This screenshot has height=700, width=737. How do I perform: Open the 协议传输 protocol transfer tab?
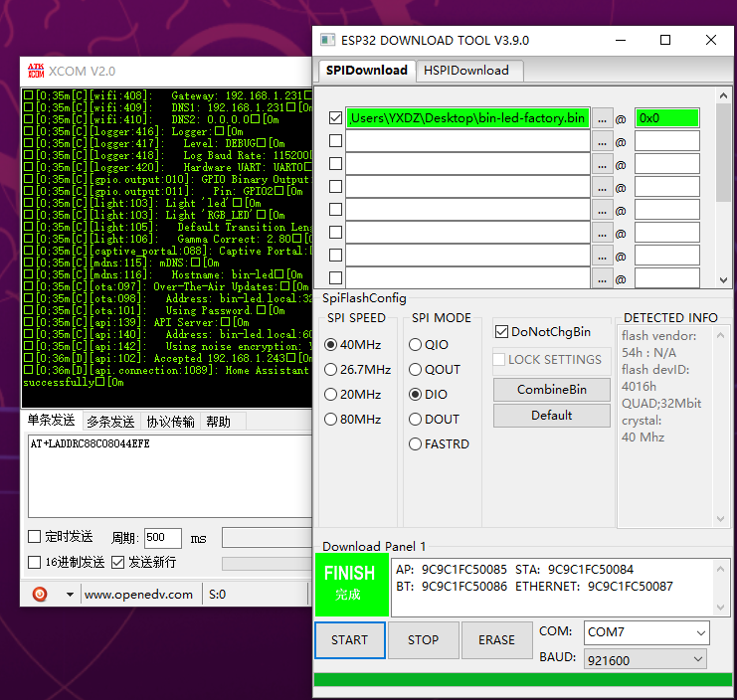(x=171, y=422)
